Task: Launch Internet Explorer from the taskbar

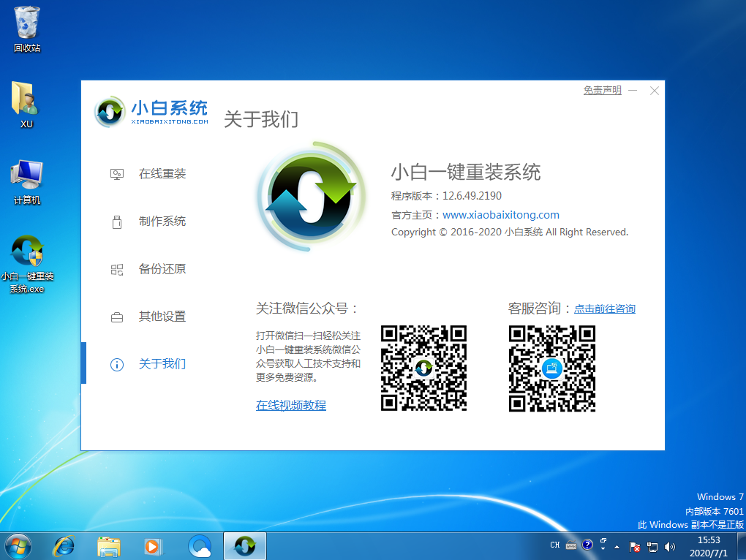Action: point(64,545)
